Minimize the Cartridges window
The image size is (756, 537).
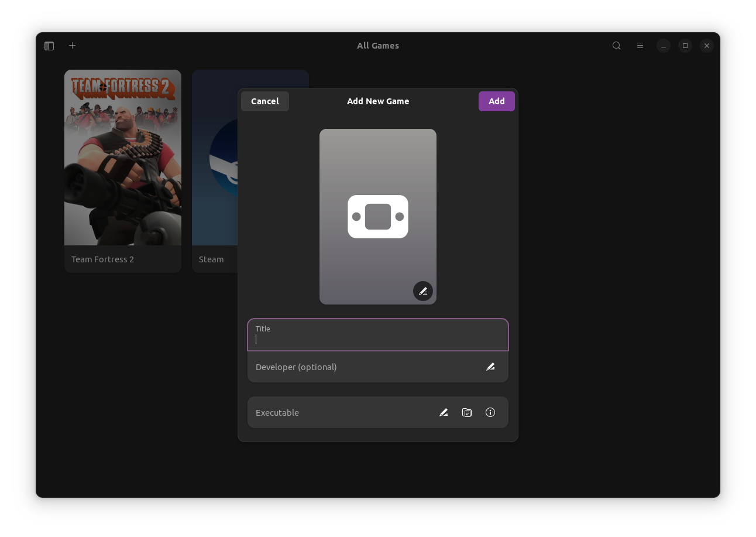[x=663, y=46]
